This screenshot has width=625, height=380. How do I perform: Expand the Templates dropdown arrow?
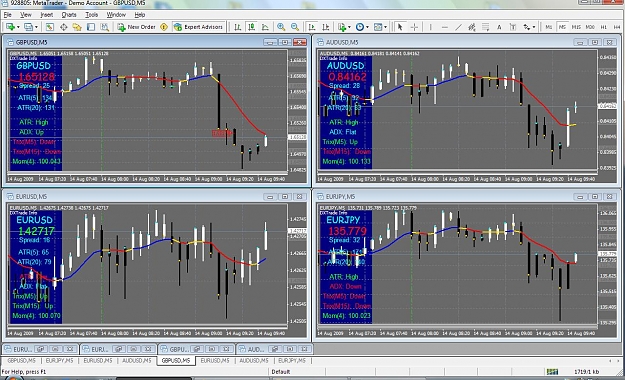(385, 27)
